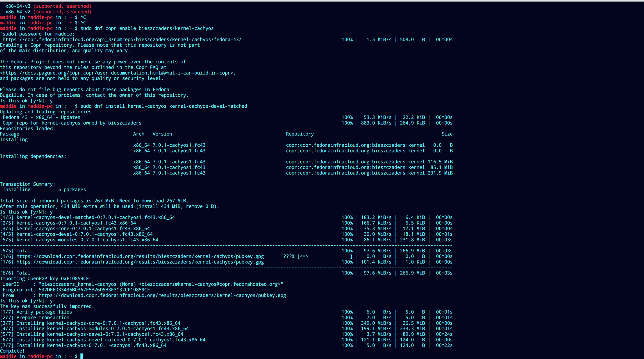Click the 231.9 MiB package size entry
Screen dimensions: 644x359
click(x=440, y=173)
